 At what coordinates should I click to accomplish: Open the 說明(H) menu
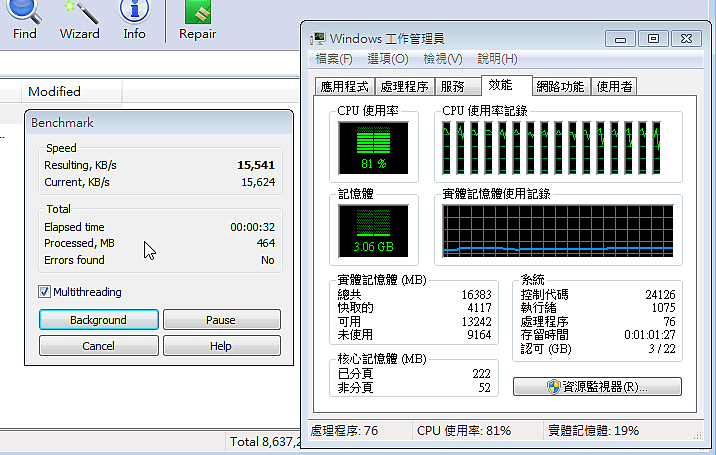(x=497, y=59)
